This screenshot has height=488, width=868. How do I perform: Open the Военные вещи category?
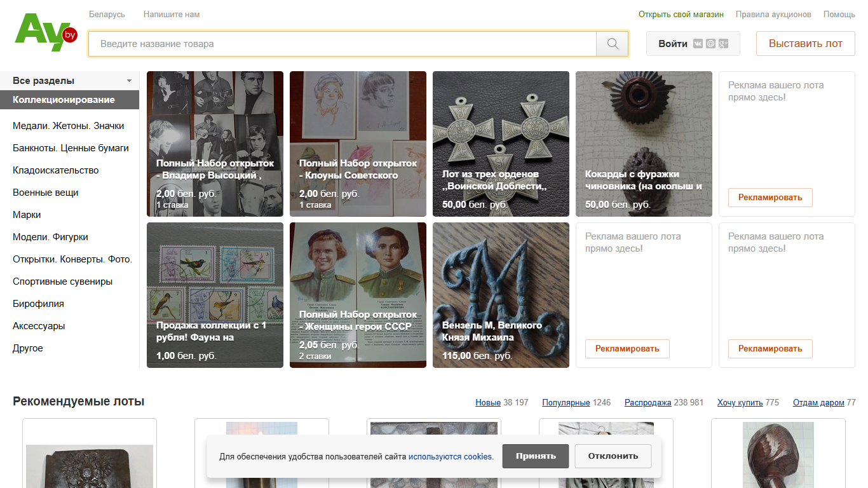tap(46, 193)
